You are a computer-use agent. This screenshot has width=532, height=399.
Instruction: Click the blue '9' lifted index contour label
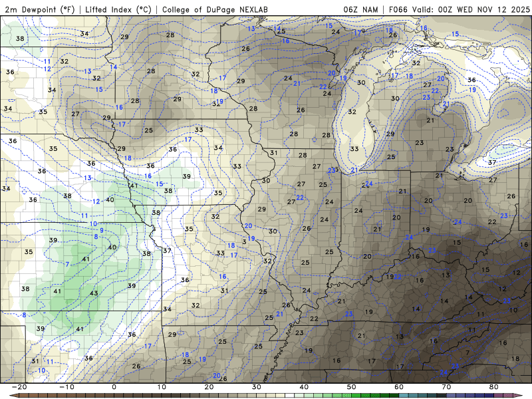pyautogui.click(x=102, y=230)
